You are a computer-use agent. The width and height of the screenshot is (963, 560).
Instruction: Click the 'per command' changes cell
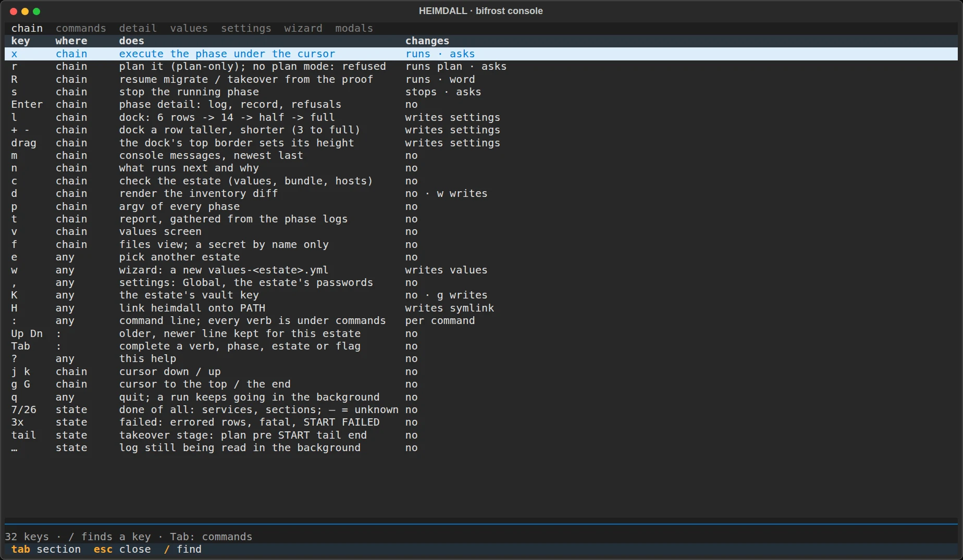coord(440,320)
